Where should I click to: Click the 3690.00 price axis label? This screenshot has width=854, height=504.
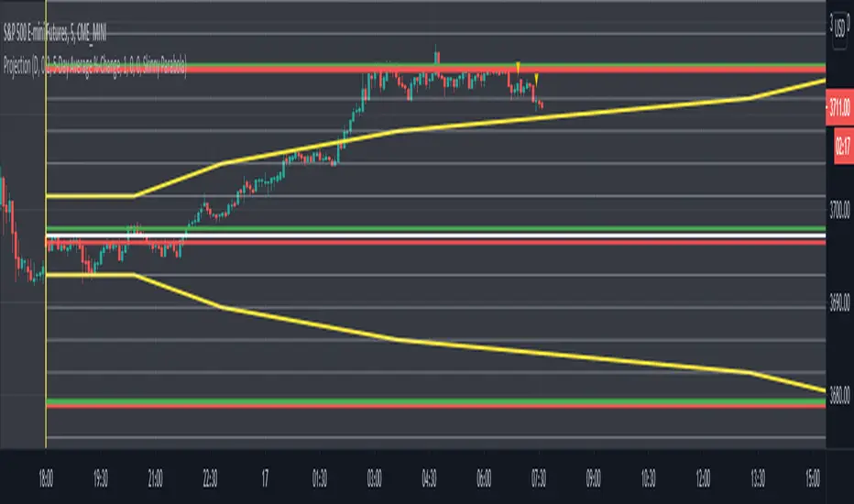pos(839,301)
